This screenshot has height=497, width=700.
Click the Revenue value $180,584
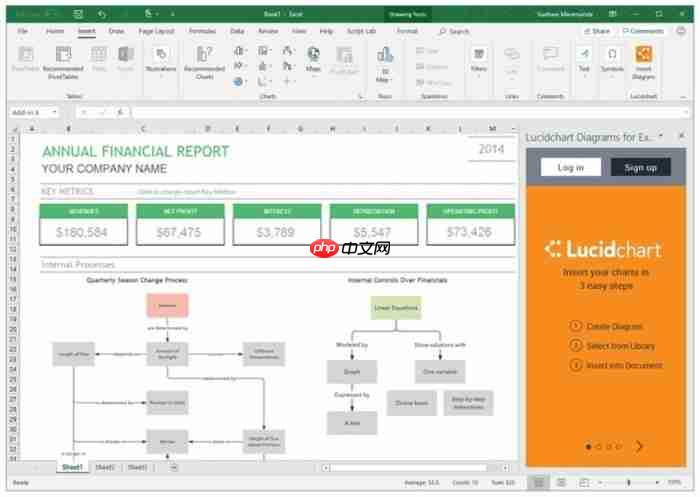click(82, 232)
